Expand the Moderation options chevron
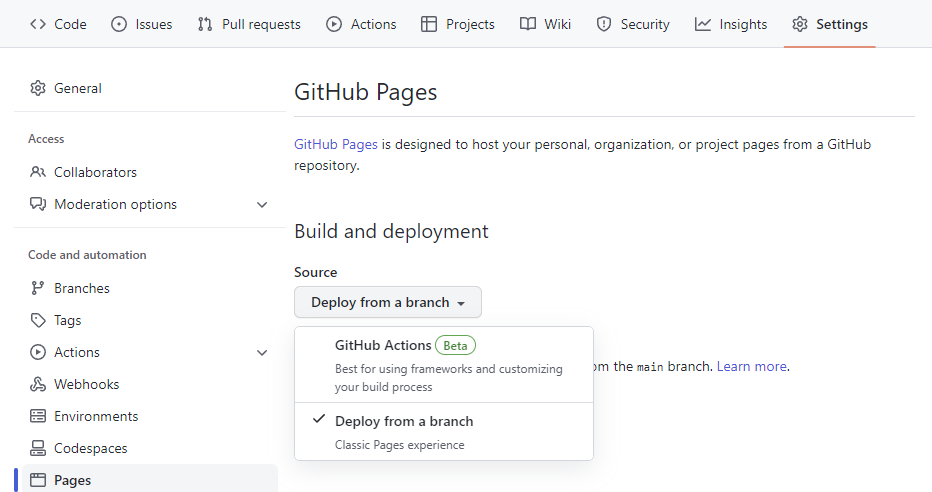 [262, 205]
